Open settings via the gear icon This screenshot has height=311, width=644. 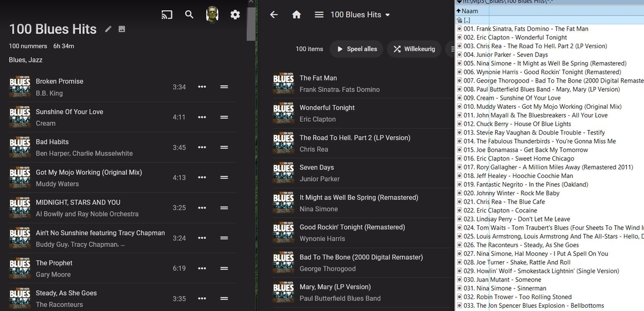(x=235, y=15)
